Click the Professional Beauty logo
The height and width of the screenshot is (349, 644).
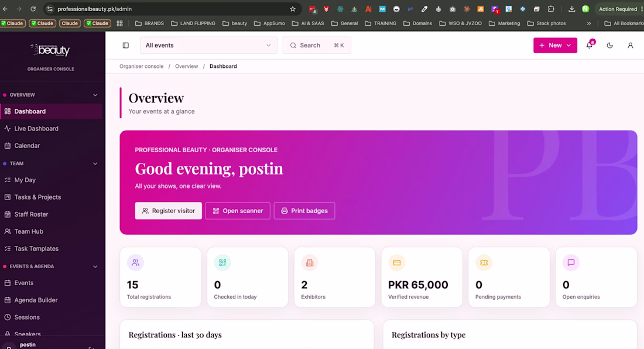(x=50, y=50)
